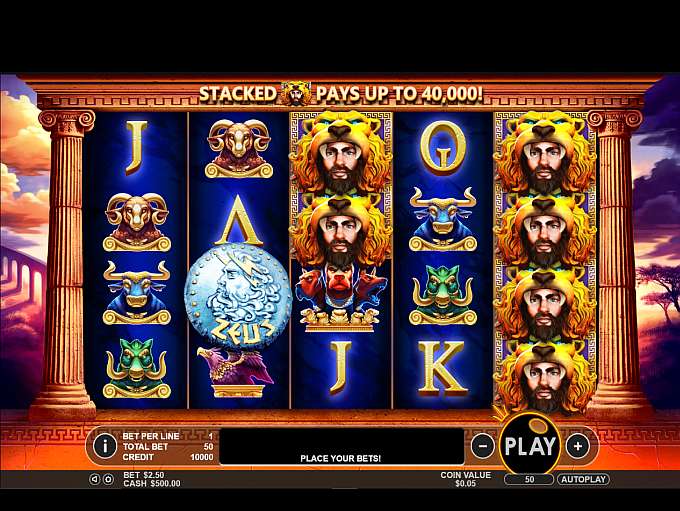This screenshot has width=680, height=511.
Task: Click the blue bull symbol on fourth reel
Action: click(442, 219)
